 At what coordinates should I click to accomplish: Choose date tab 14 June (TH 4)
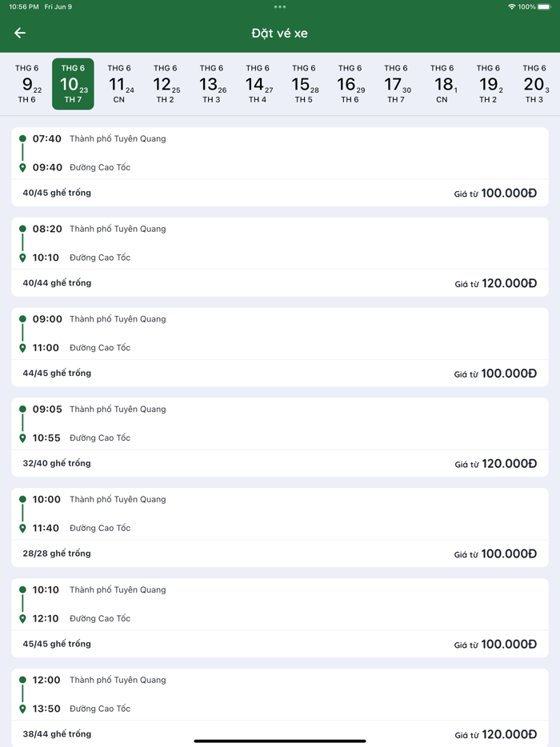click(258, 84)
